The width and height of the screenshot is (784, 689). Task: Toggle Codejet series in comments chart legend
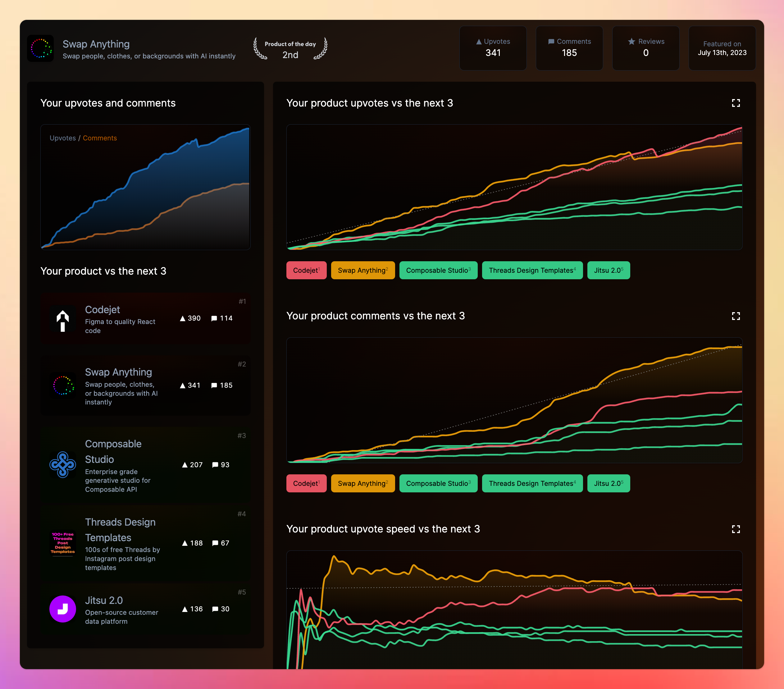point(307,483)
